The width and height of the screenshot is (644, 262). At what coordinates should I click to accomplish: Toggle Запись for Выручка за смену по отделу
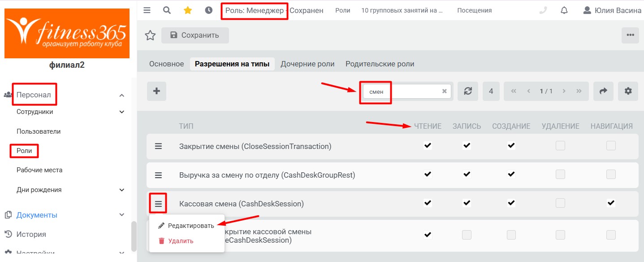[x=467, y=175]
